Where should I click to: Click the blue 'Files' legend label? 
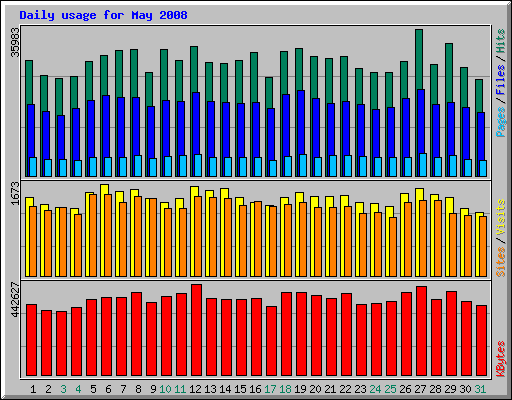pyautogui.click(x=501, y=80)
